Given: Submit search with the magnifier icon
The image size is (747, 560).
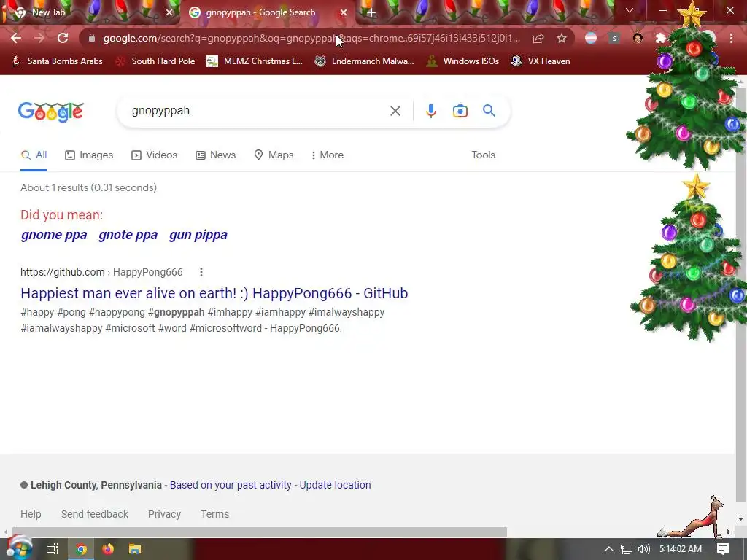Looking at the screenshot, I should [x=489, y=111].
